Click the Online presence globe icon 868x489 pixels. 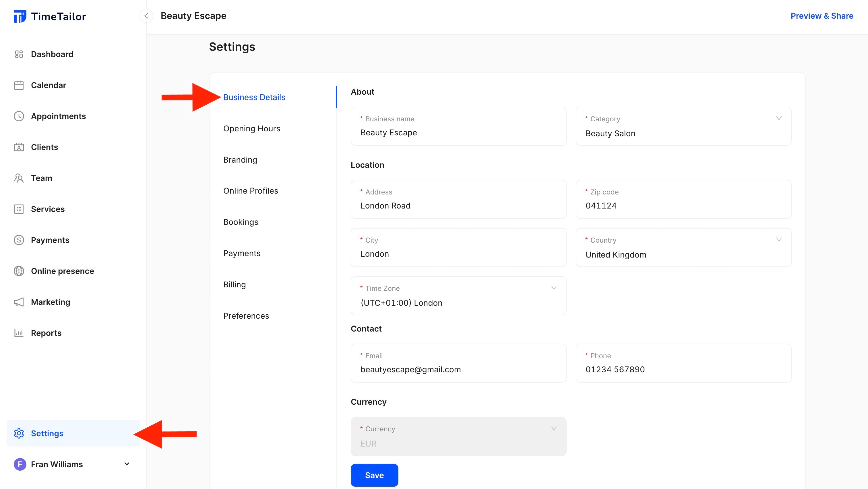[19, 271]
